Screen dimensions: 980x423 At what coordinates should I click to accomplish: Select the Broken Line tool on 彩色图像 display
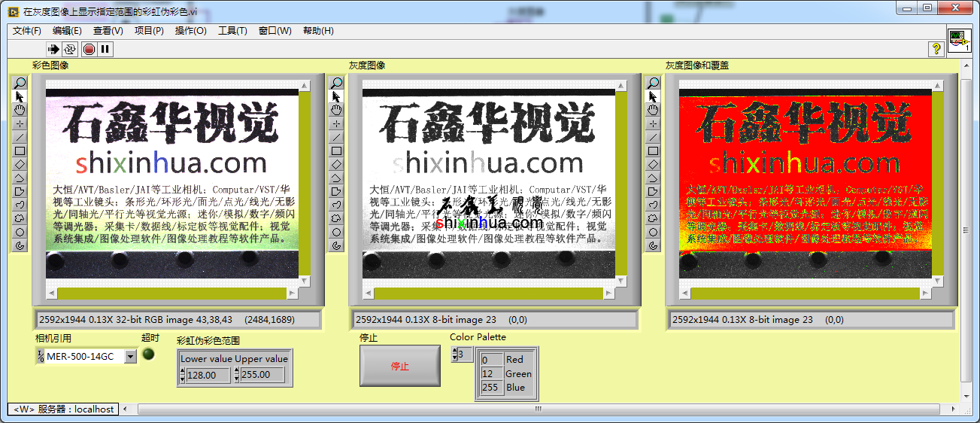tap(20, 178)
